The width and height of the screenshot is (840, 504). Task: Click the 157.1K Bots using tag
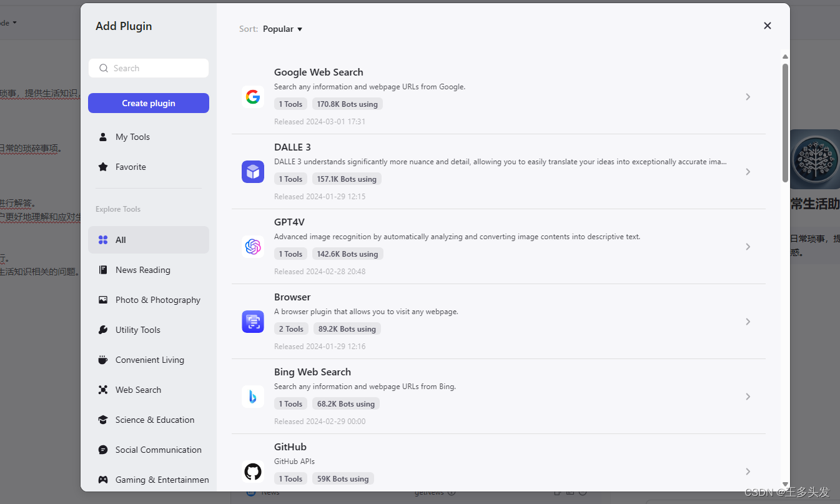347,179
